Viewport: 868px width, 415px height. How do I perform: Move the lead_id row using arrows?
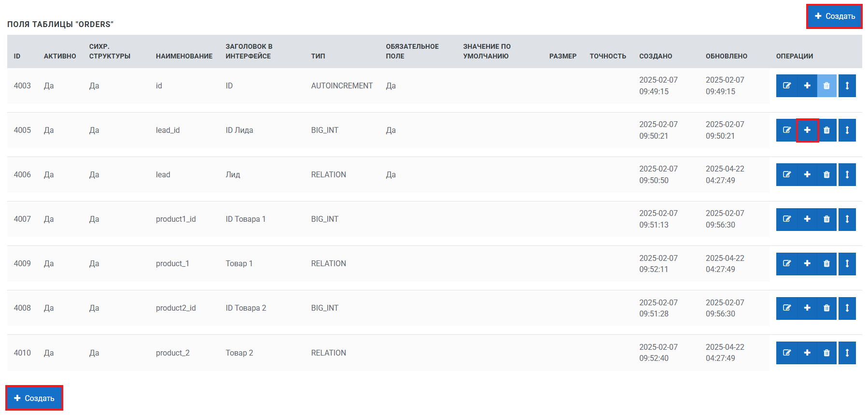pyautogui.click(x=847, y=130)
